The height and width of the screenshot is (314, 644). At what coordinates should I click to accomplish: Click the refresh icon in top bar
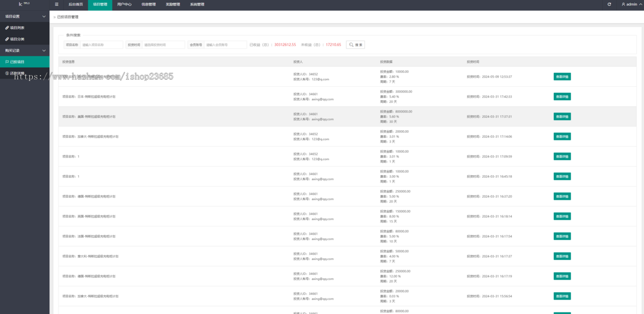pyautogui.click(x=609, y=4)
